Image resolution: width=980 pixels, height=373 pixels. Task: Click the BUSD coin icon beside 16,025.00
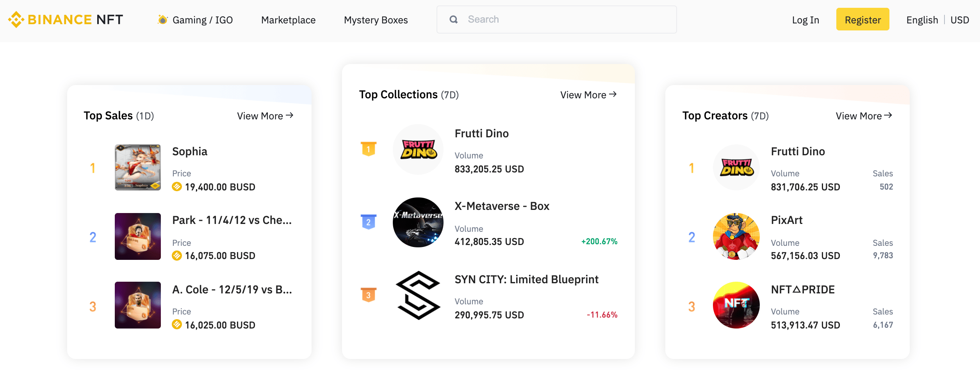[177, 325]
